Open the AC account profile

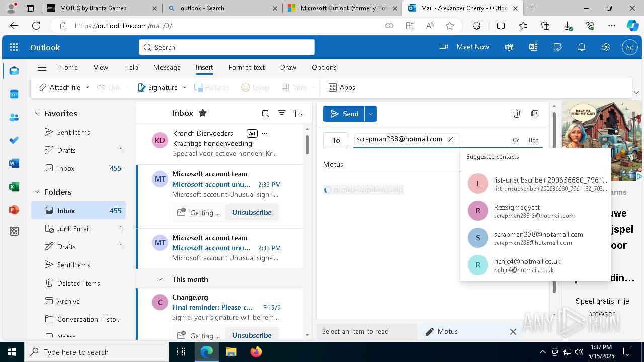[630, 47]
